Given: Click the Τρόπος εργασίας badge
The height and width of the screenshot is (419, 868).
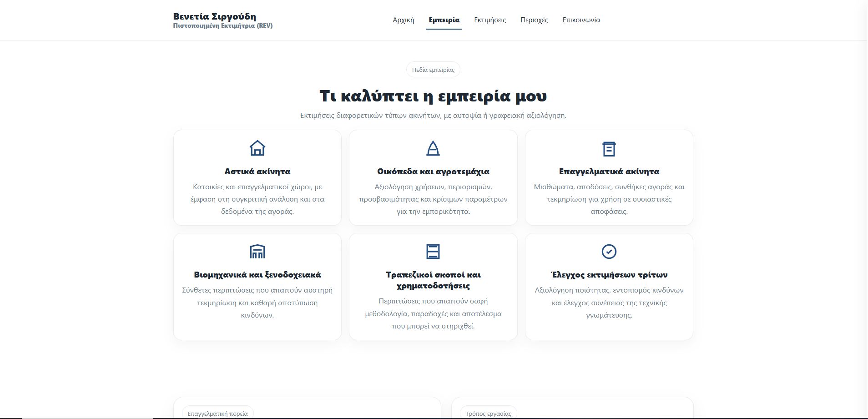Looking at the screenshot, I should pos(489,413).
